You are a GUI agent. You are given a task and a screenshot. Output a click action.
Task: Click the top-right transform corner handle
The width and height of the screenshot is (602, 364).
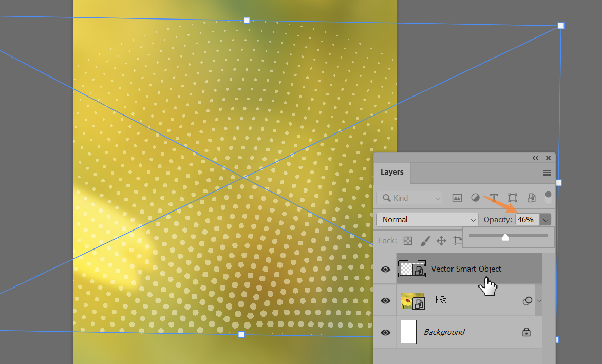coord(561,26)
